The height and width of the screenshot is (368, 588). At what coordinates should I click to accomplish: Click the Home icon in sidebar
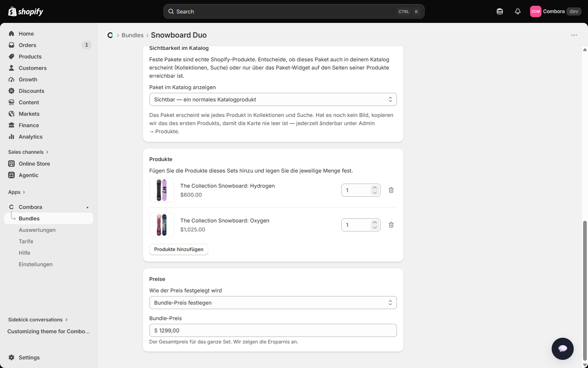(x=11, y=34)
